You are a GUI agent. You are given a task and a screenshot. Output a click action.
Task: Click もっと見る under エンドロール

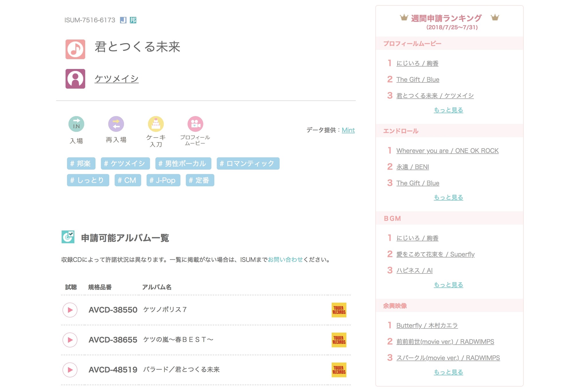coord(448,197)
